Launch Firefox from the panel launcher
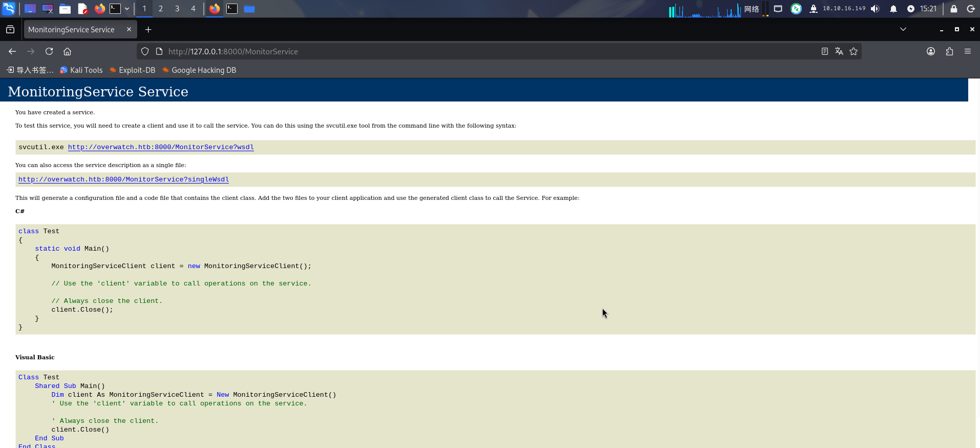This screenshot has height=448, width=980. [100, 9]
